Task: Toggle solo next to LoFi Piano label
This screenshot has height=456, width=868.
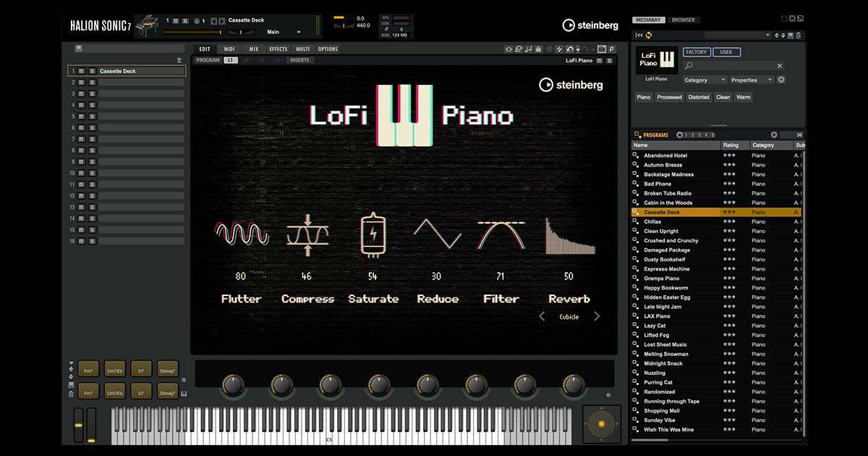Action: point(610,60)
